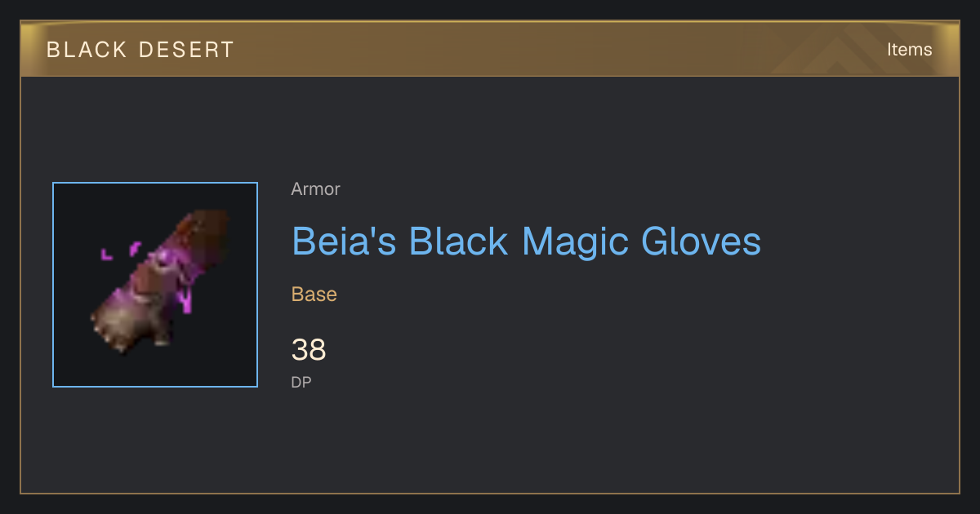The image size is (980, 514).
Task: Open the Items link in header
Action: pyautogui.click(x=909, y=49)
